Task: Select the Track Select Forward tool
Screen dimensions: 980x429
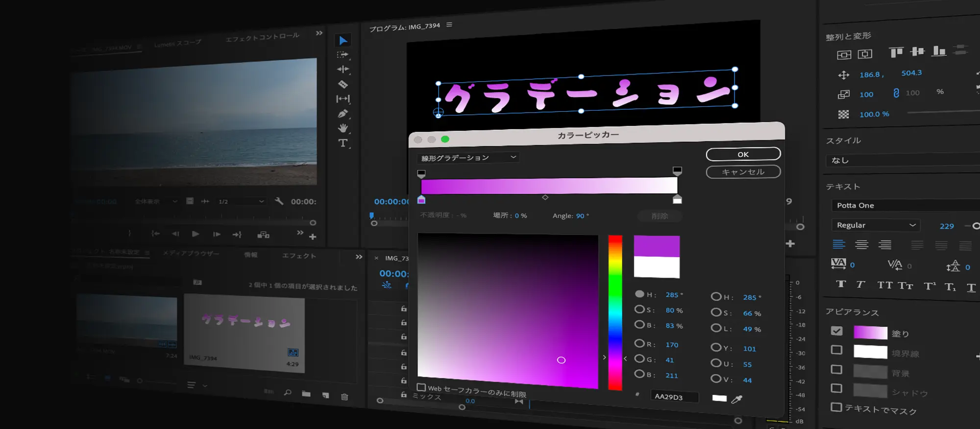Action: click(x=343, y=55)
